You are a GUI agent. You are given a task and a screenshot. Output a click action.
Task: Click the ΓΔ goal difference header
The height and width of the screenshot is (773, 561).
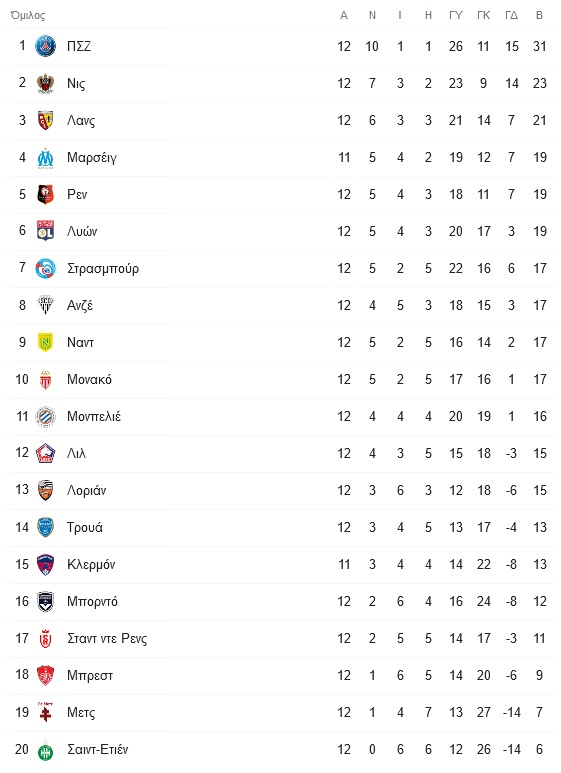(511, 15)
